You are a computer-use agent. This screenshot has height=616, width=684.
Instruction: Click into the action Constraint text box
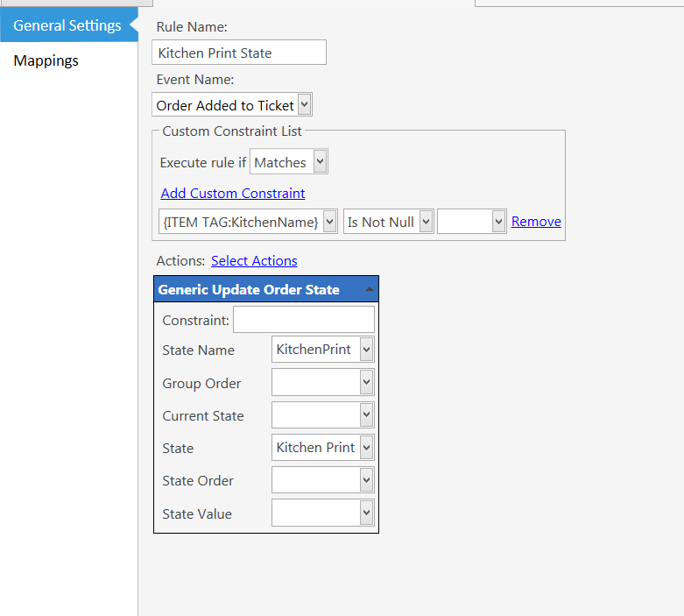pyautogui.click(x=304, y=320)
